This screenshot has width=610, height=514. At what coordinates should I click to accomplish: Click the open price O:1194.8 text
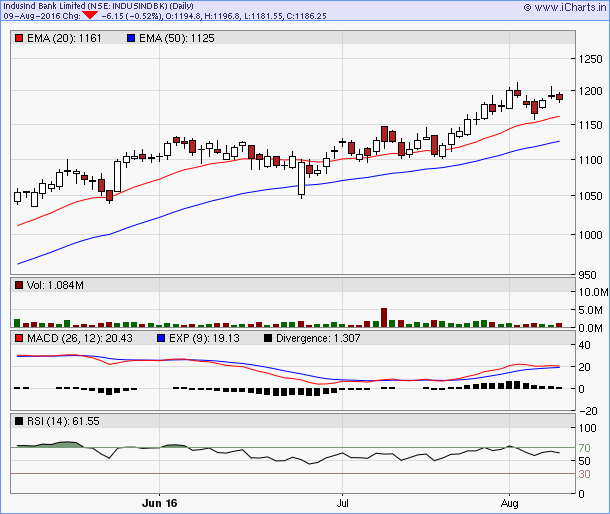tap(183, 16)
